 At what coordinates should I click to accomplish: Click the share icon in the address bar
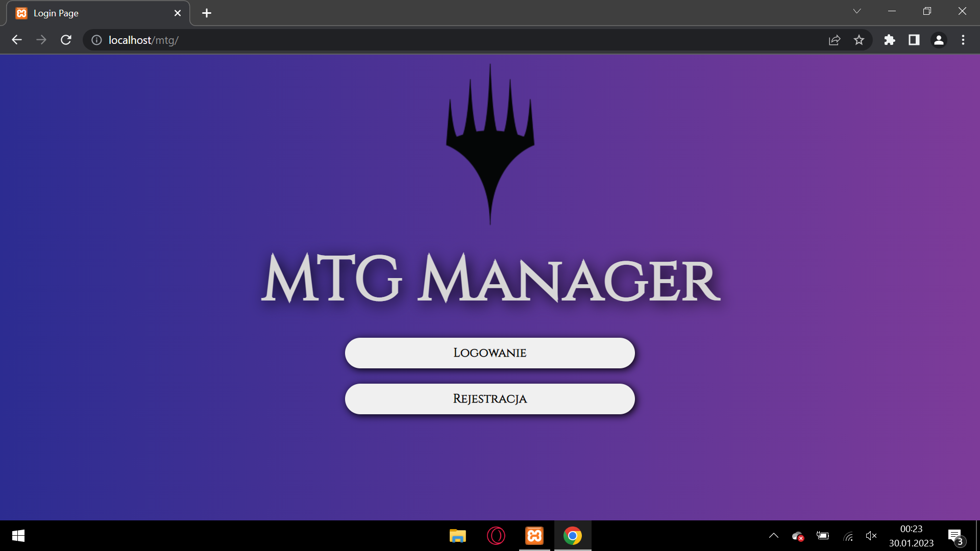tap(834, 40)
